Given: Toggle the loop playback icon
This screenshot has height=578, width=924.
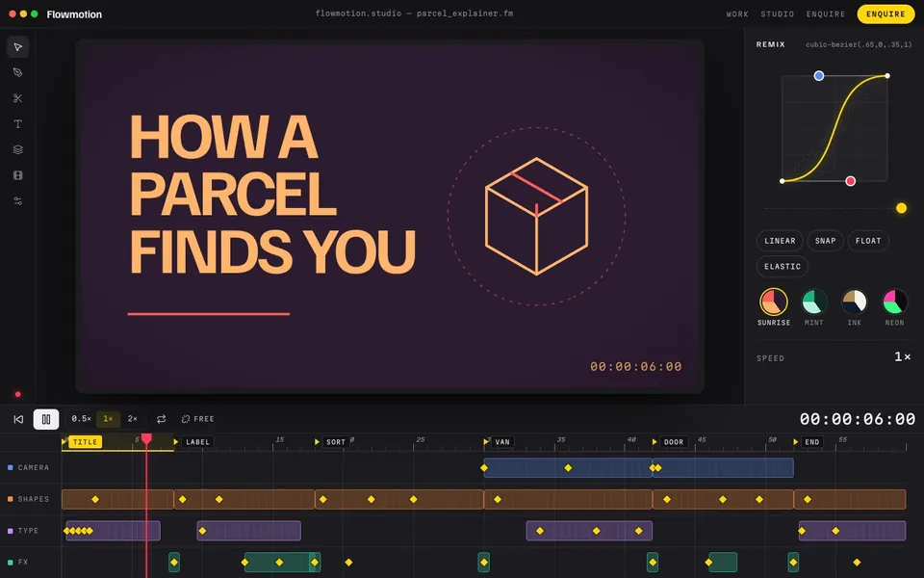Looking at the screenshot, I should 161,419.
